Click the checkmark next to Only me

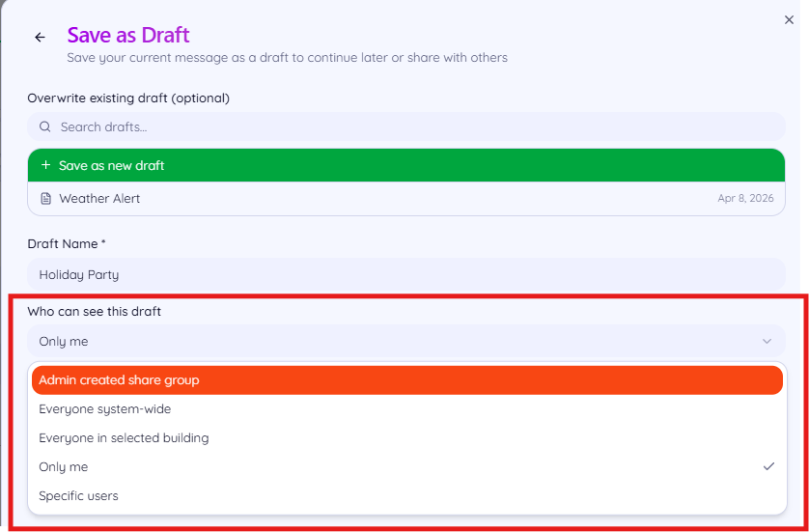click(768, 466)
